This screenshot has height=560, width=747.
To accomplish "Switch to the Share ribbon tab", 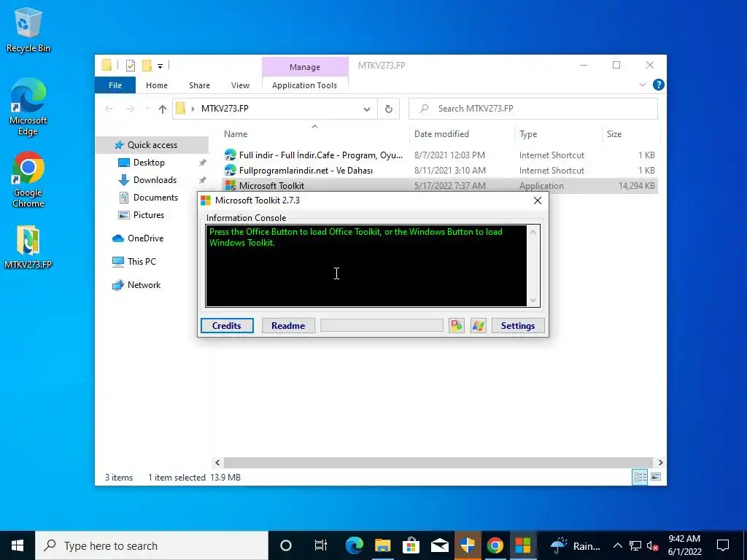I will click(x=199, y=85).
